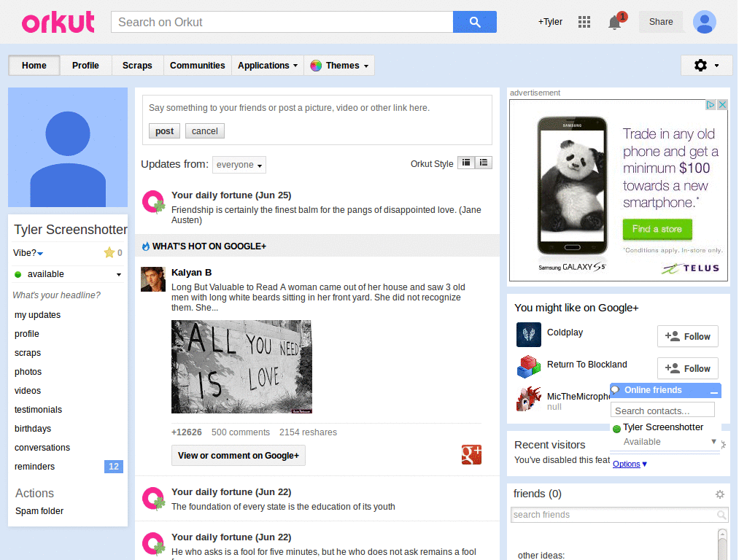Click the Orkut logo
Image resolution: width=747 pixels, height=560 pixels.
tap(58, 22)
